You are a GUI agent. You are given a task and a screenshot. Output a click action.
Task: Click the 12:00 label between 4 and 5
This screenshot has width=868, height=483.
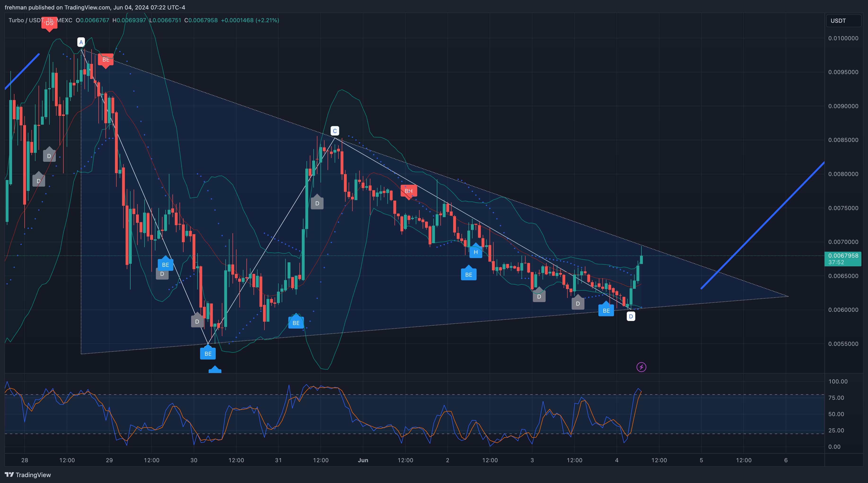pyautogui.click(x=659, y=460)
